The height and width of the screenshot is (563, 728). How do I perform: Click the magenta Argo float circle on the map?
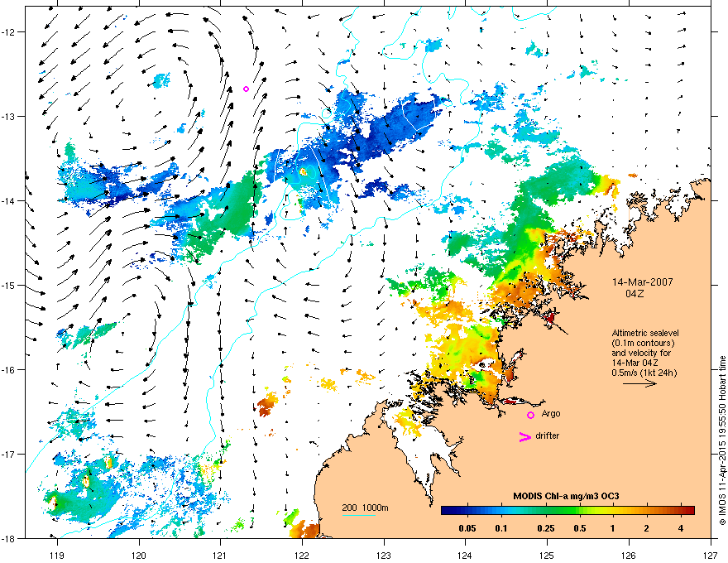pos(246,89)
